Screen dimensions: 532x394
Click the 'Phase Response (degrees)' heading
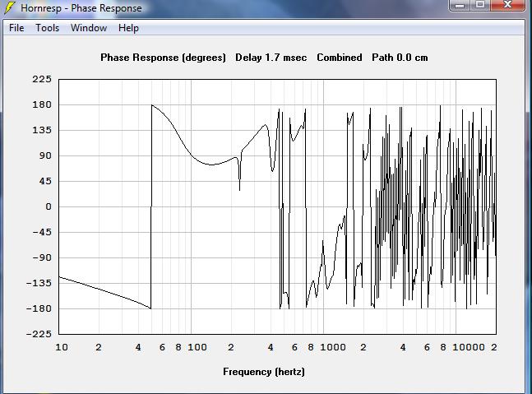163,58
